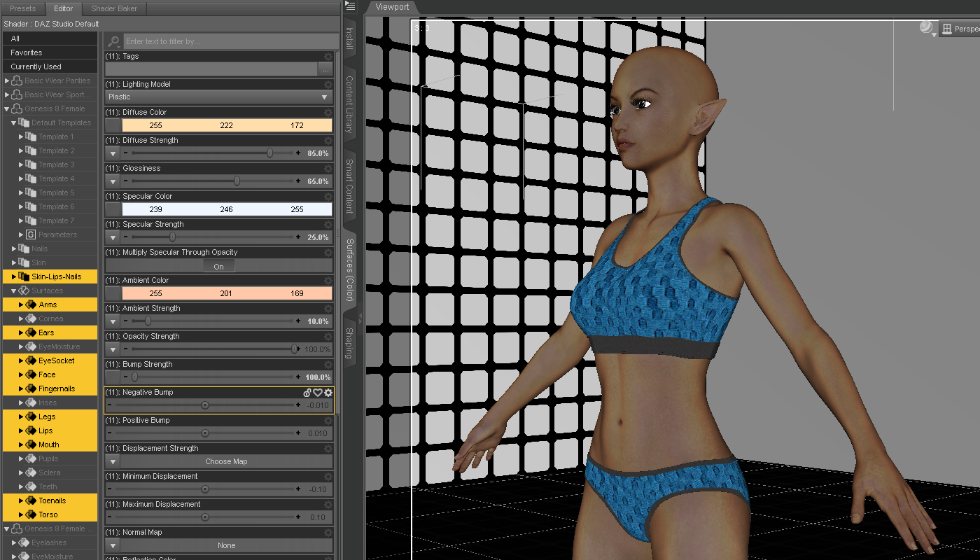Viewport: 980px width, 560px height.
Task: Expand the Template 1 node
Action: click(21, 136)
